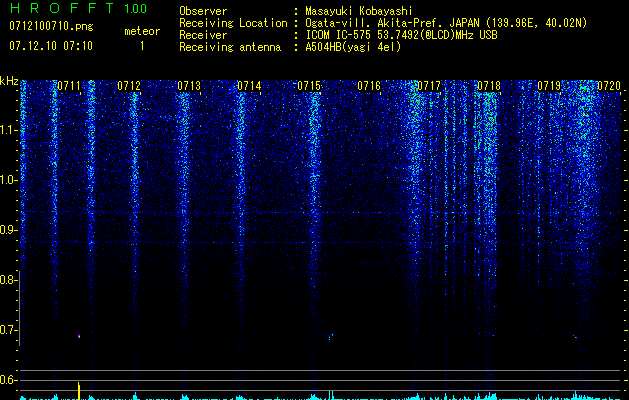Click the 0.6 kHz axis label
The width and height of the screenshot is (629, 400).
click(x=8, y=380)
